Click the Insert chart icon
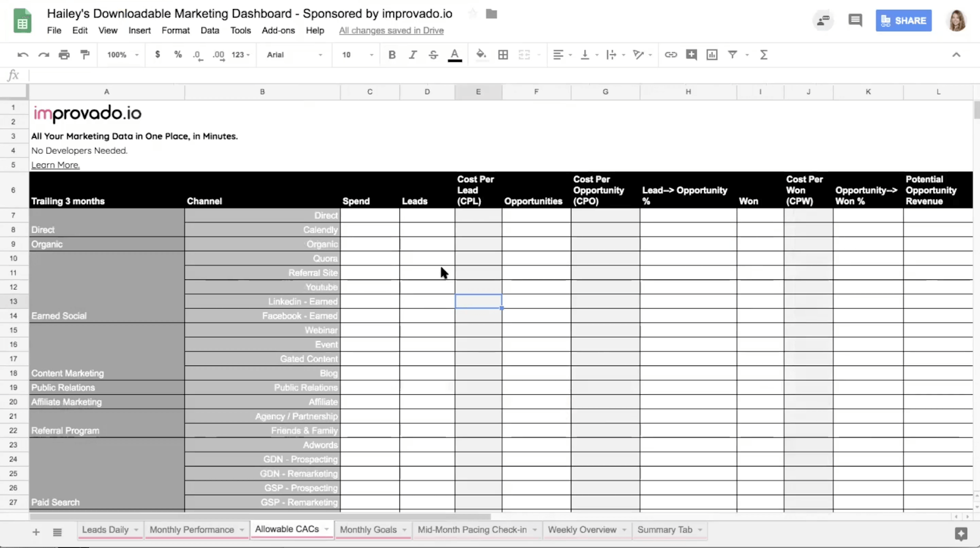Viewport: 980px width, 548px height. click(x=712, y=55)
